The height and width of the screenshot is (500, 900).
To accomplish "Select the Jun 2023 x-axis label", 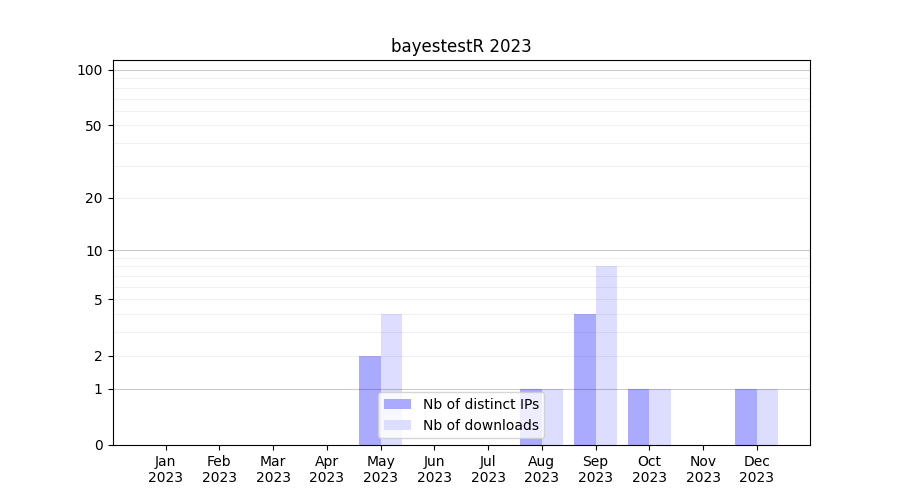I will (434, 469).
